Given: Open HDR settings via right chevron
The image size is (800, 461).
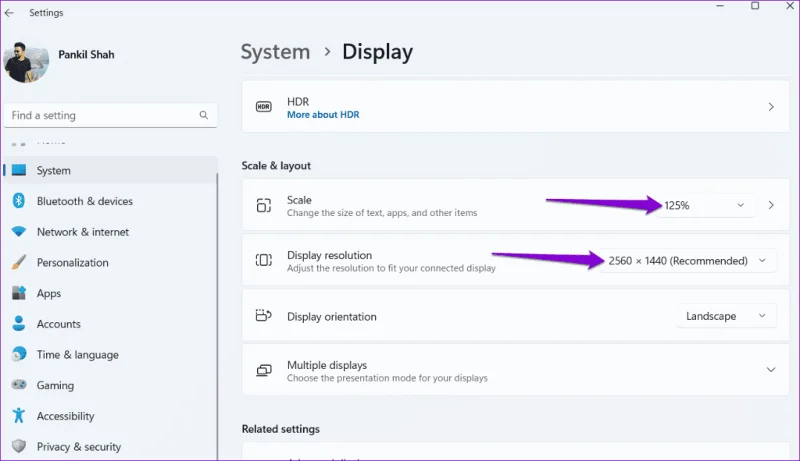Looking at the screenshot, I should click(771, 107).
